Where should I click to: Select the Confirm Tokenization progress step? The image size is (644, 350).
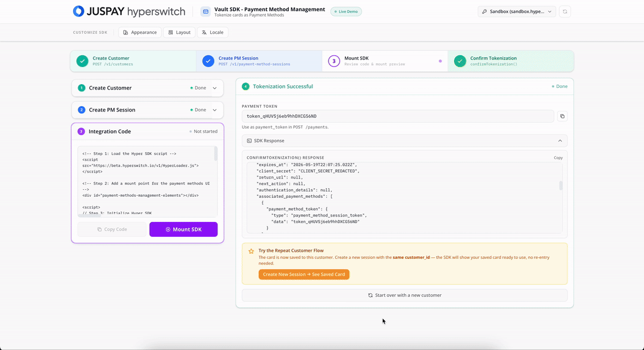[510, 61]
